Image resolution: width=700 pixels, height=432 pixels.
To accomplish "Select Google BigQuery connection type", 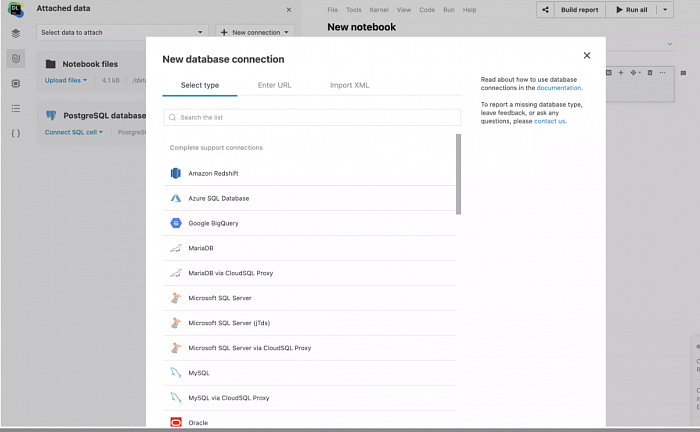I will tap(309, 223).
